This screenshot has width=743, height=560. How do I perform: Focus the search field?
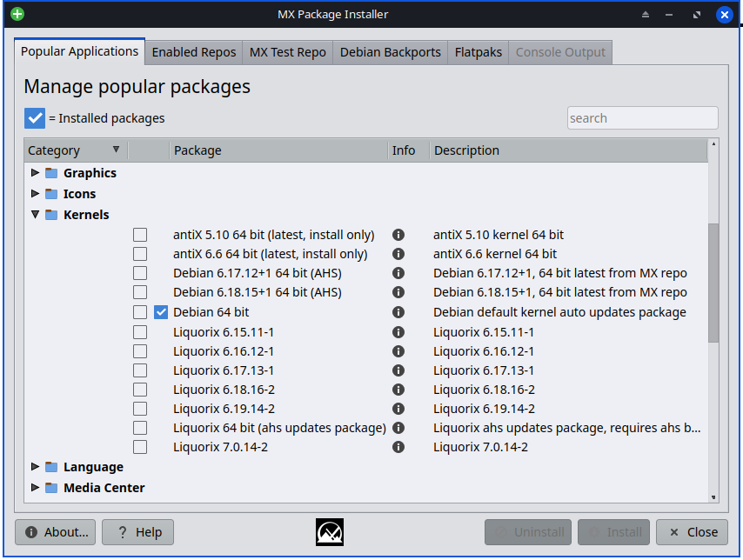[x=643, y=118]
